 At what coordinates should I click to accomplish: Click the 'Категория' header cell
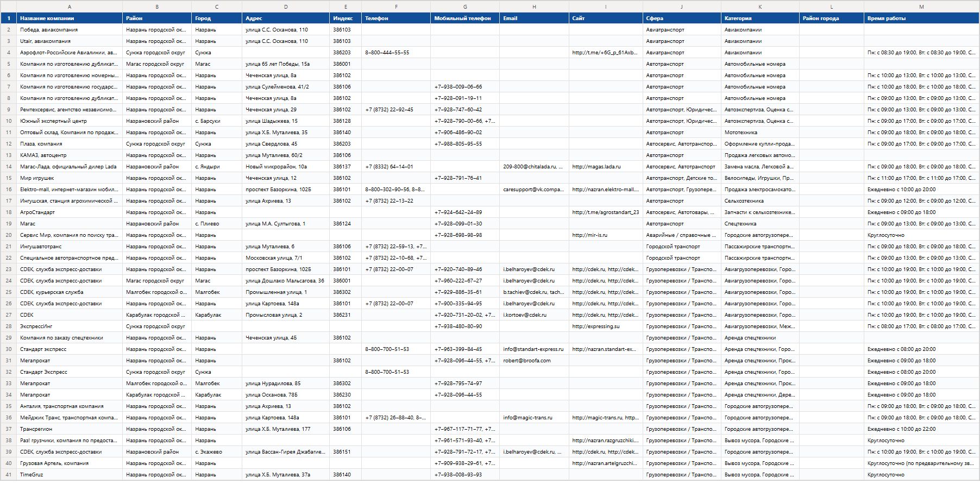click(x=760, y=18)
